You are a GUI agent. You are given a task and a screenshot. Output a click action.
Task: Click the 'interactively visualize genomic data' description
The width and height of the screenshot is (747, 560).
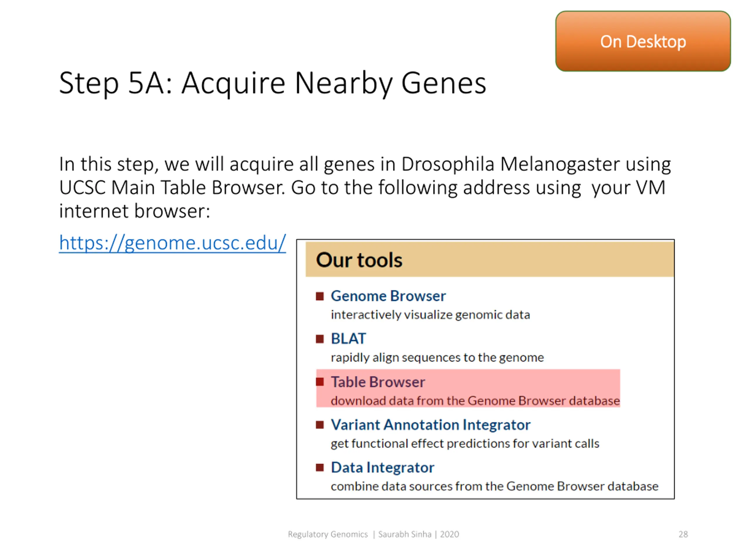point(430,315)
